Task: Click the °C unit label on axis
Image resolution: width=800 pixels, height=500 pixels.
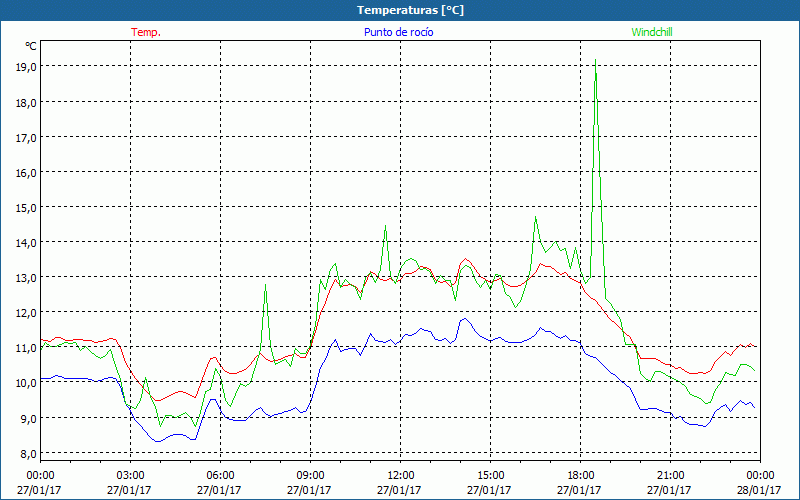Action: [x=31, y=46]
